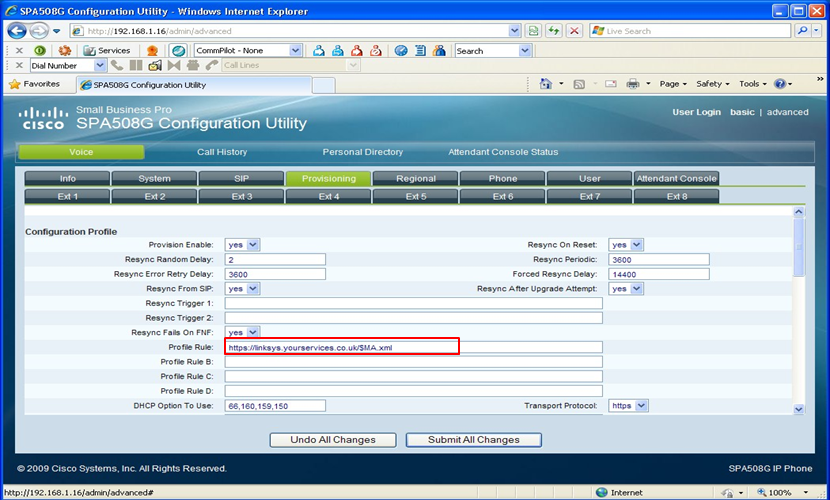Open the Resync On Reset dropdown

coord(626,245)
